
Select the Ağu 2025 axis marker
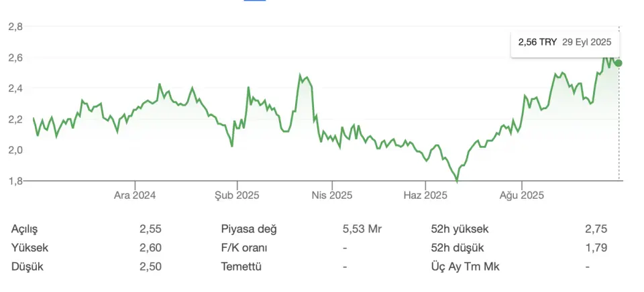(x=522, y=195)
